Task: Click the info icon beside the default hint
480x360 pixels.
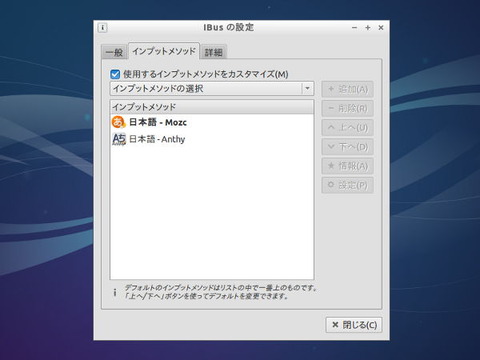Action: click(x=115, y=292)
